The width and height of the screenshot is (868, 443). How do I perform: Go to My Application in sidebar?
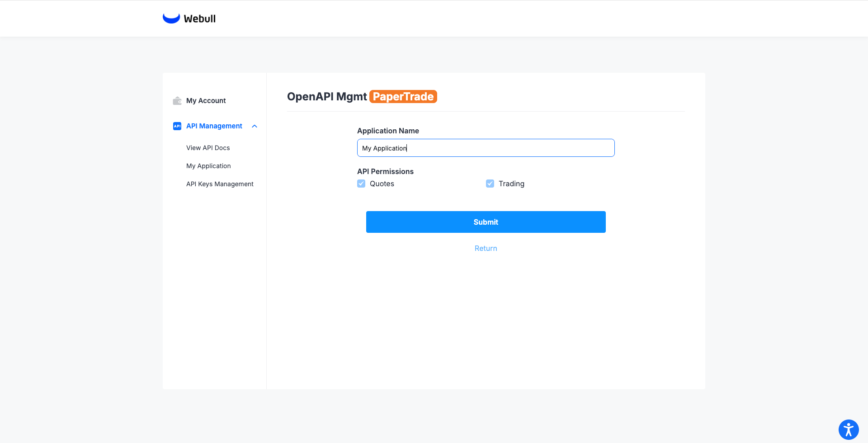pos(208,166)
